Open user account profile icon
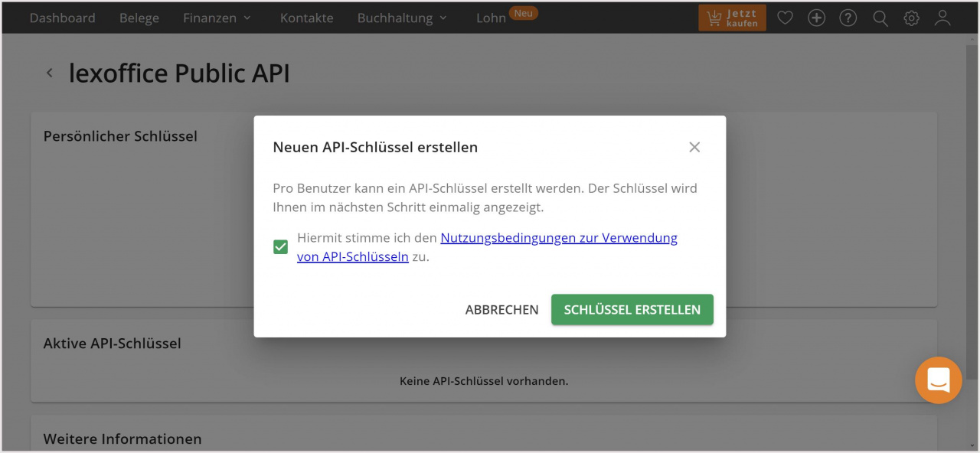This screenshot has height=453, width=980. tap(942, 18)
